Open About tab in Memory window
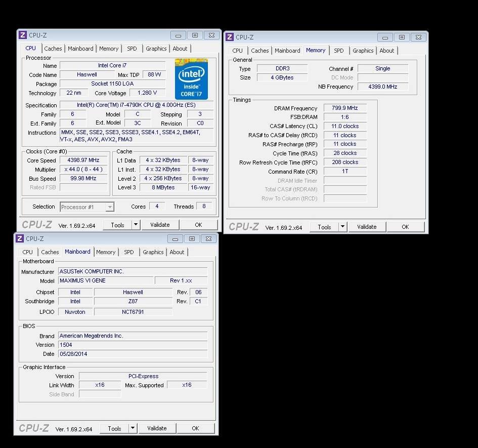 [386, 51]
